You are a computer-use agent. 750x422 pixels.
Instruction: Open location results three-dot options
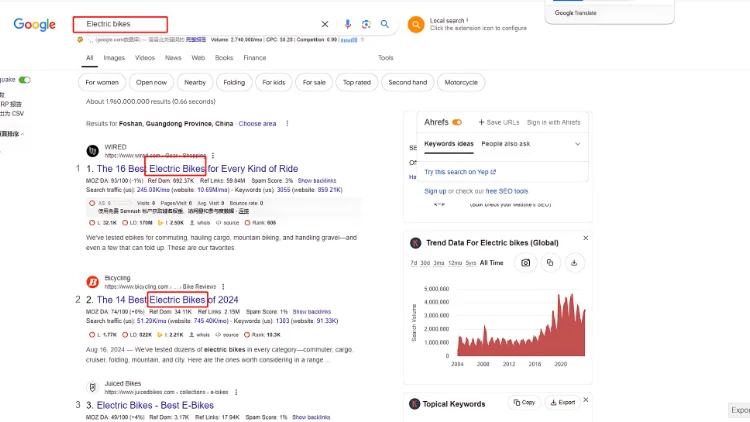pos(287,123)
